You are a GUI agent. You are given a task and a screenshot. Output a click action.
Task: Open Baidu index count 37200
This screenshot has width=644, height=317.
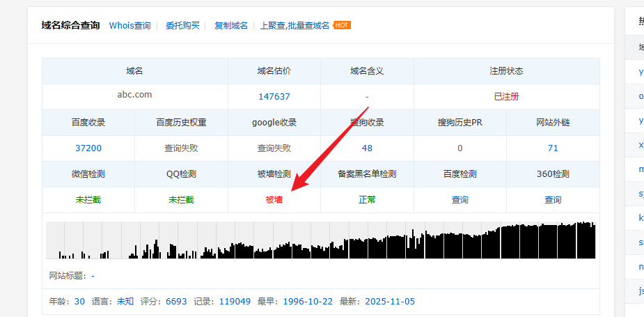(x=88, y=148)
